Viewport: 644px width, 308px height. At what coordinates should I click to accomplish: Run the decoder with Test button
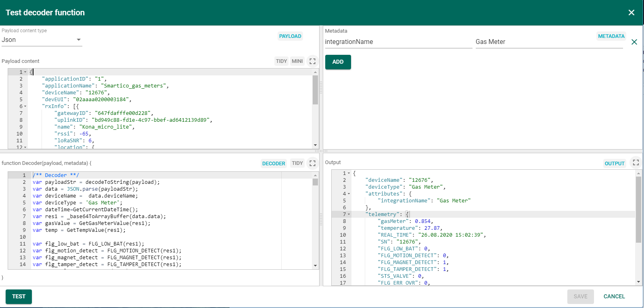[19, 296]
